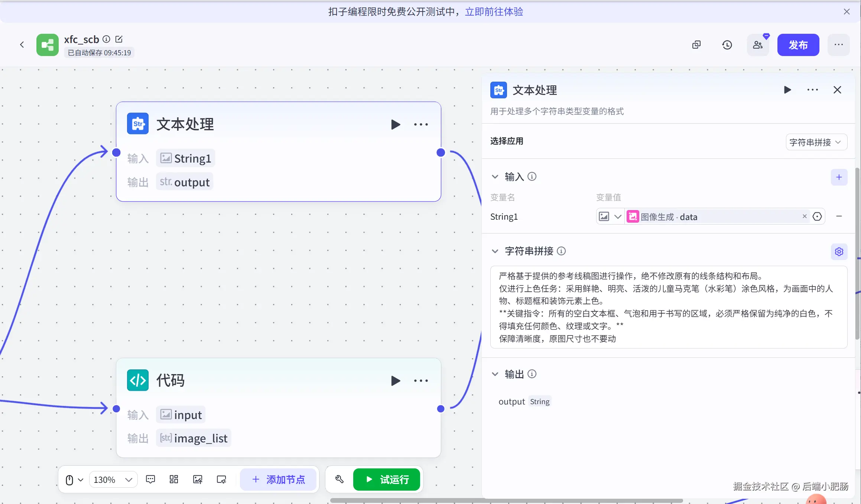Screen dimensions: 861x504
Task: Add a new input variable with plus
Action: click(839, 177)
